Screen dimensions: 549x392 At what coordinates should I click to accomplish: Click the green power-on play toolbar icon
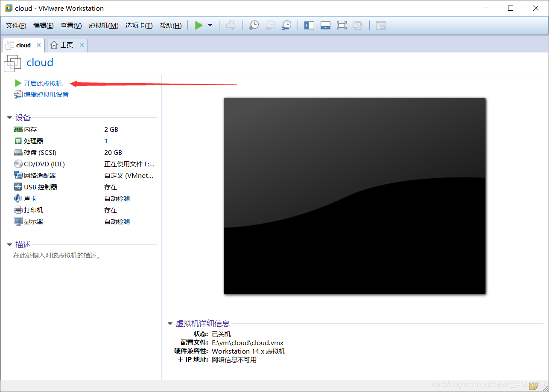(199, 26)
